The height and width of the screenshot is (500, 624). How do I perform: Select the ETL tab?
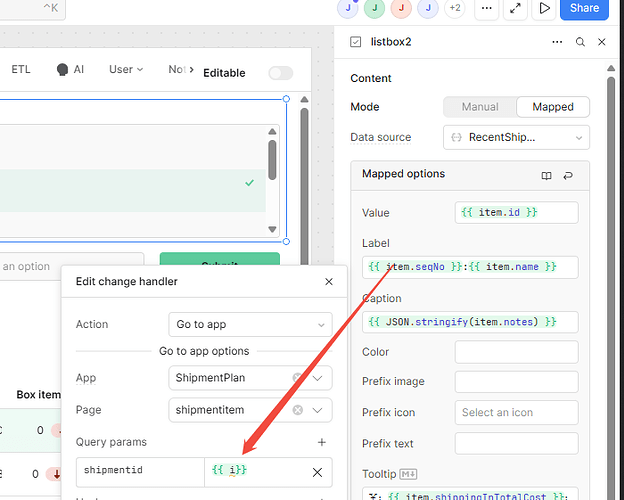[x=21, y=69]
